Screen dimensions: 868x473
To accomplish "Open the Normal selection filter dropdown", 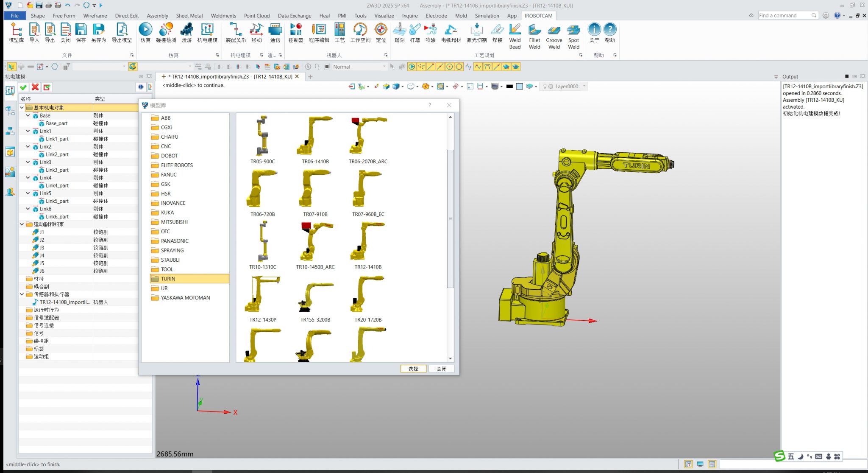I will [x=384, y=67].
